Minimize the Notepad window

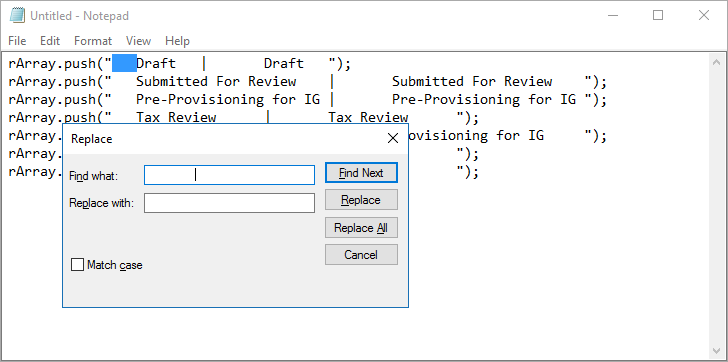click(613, 15)
